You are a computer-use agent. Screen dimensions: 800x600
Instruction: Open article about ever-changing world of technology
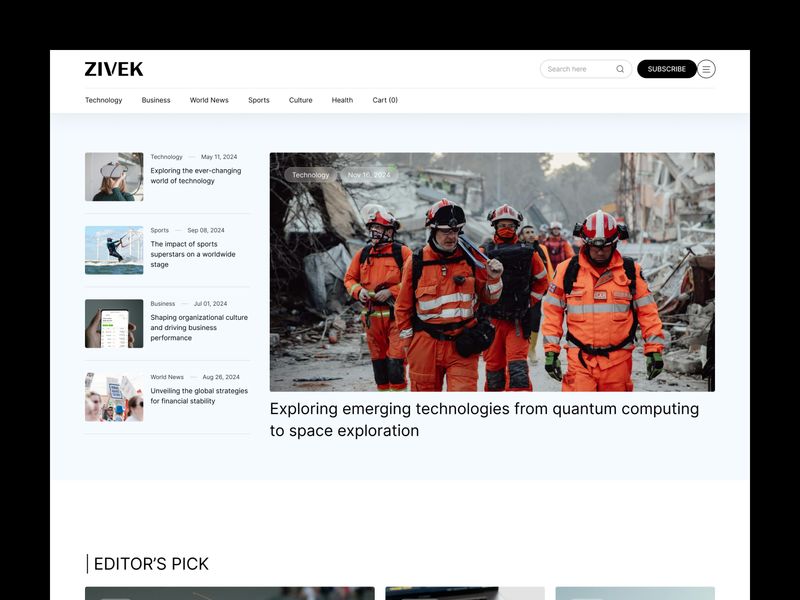click(196, 176)
